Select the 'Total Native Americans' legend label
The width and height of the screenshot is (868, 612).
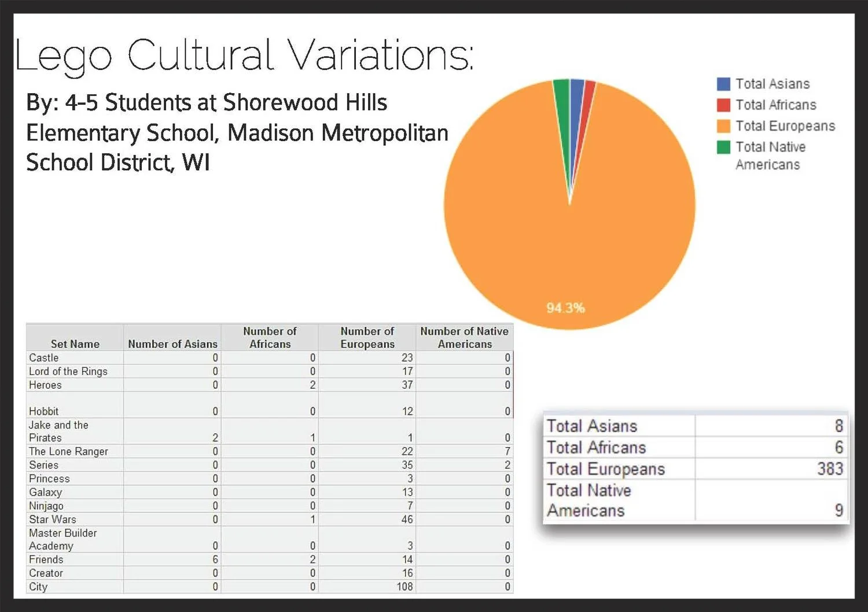pos(770,156)
